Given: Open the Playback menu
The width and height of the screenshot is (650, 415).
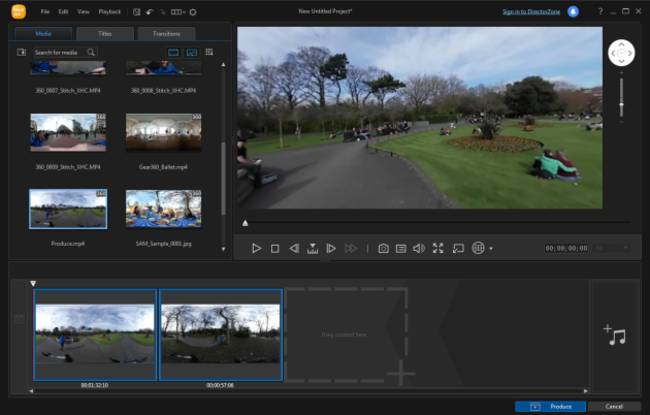Looking at the screenshot, I should pyautogui.click(x=110, y=12).
